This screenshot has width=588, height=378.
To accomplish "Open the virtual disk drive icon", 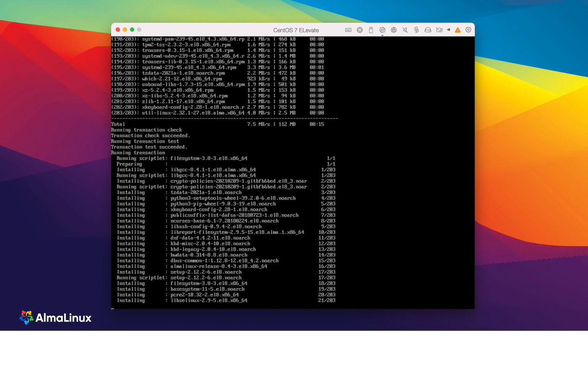I will (428, 30).
